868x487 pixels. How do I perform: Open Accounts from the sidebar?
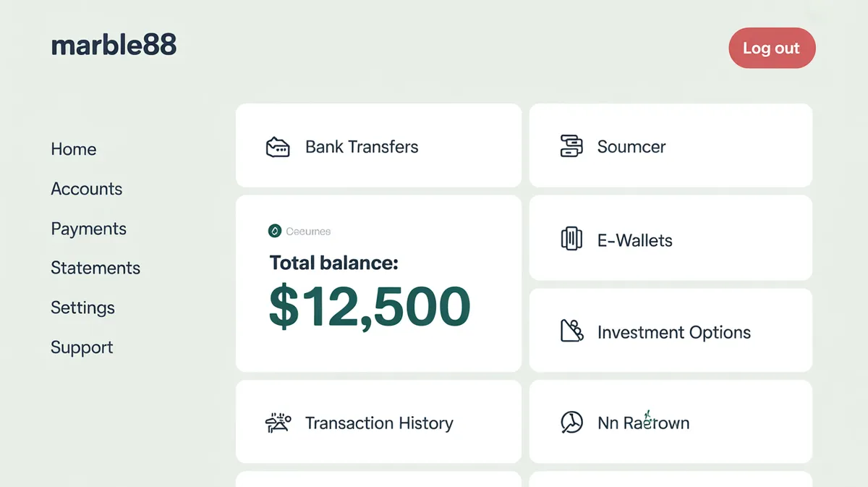tap(86, 189)
